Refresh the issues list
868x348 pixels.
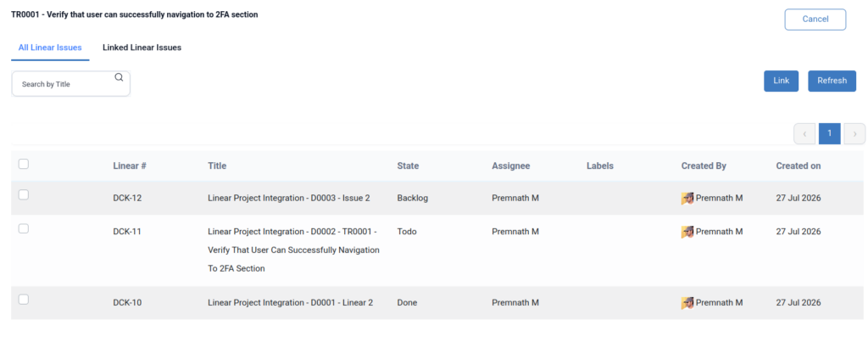pyautogui.click(x=832, y=81)
